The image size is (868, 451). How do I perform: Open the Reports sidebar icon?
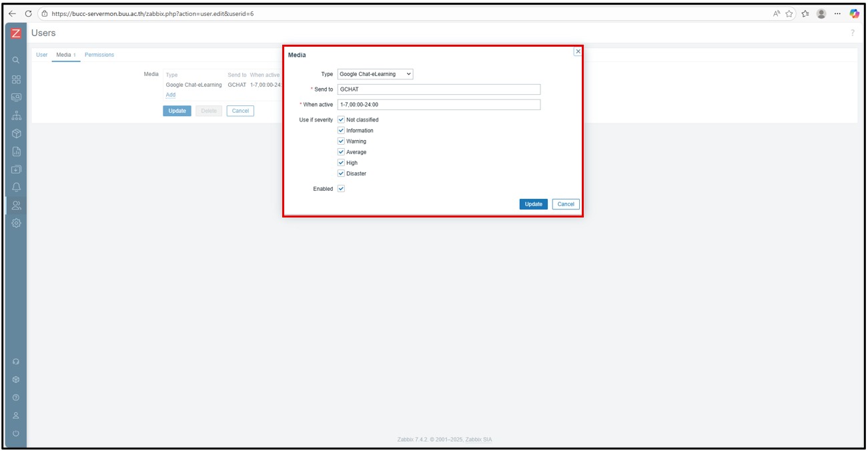(16, 151)
